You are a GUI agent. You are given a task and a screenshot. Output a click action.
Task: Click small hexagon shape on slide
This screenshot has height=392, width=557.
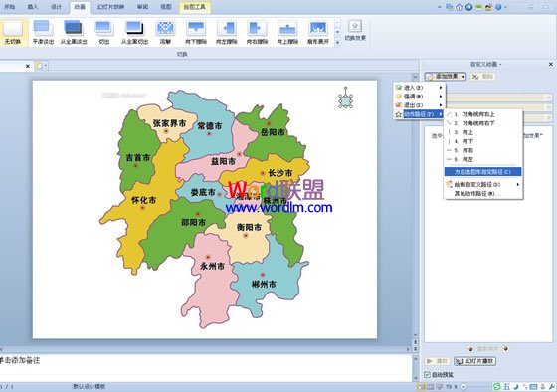point(345,100)
